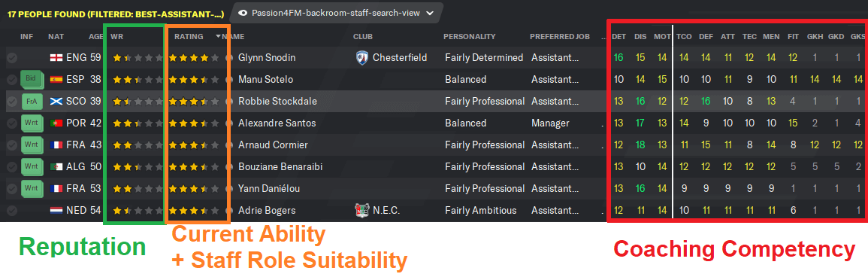The width and height of the screenshot is (868, 277).
Task: Click the Wnt status icon for Yann Daniélou
Action: [x=31, y=189]
